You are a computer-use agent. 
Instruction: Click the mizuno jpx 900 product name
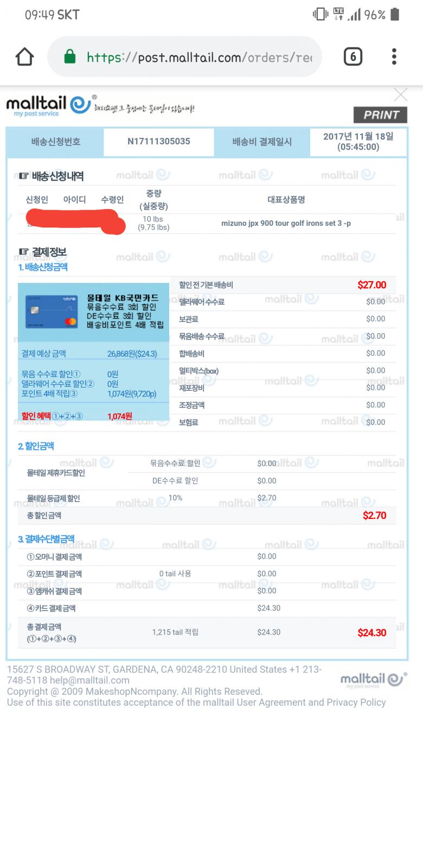pos(286,223)
